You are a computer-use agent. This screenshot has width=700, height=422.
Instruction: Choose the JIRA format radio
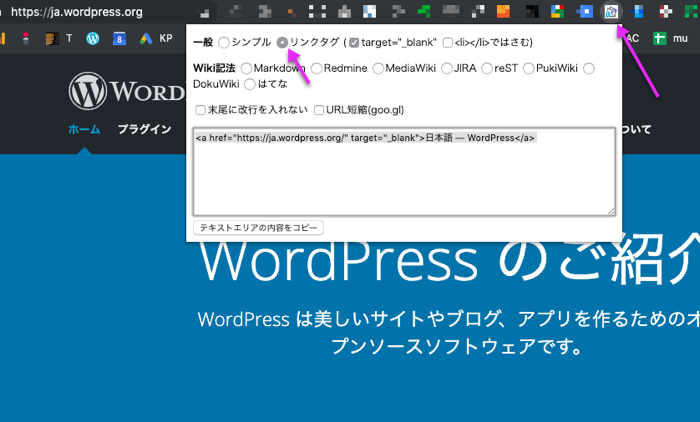pyautogui.click(x=446, y=69)
